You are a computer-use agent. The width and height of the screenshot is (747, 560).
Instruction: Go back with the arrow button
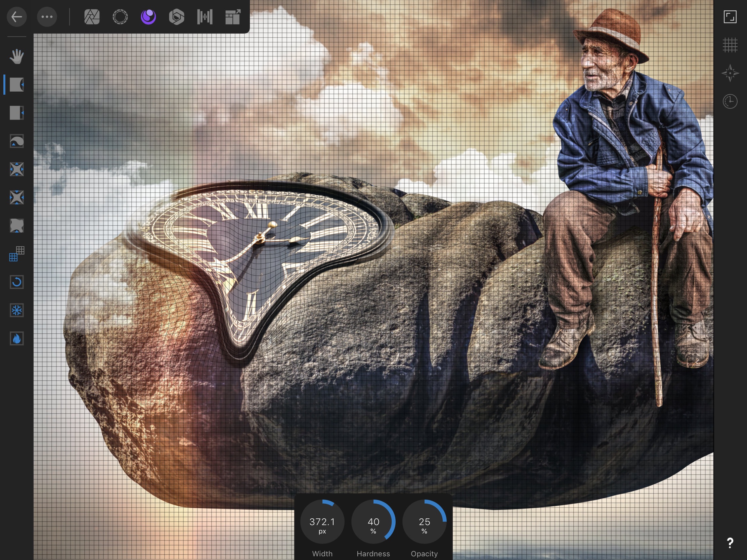tap(16, 16)
